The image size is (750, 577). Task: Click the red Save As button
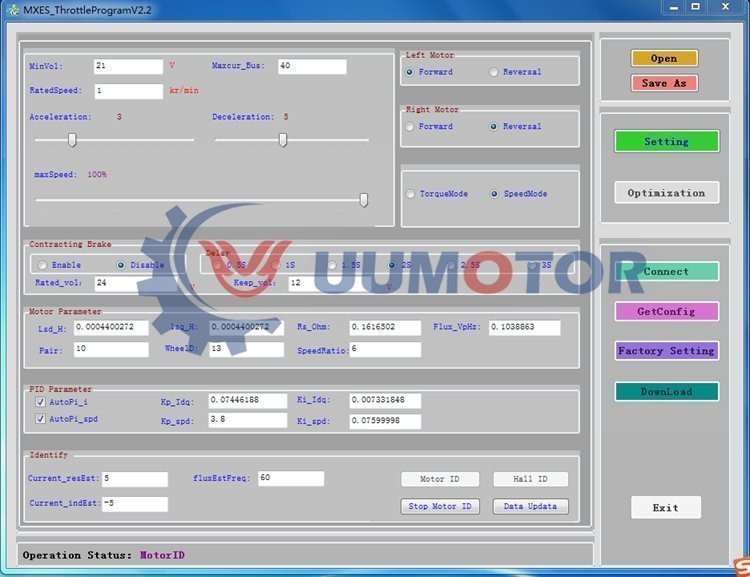click(664, 83)
